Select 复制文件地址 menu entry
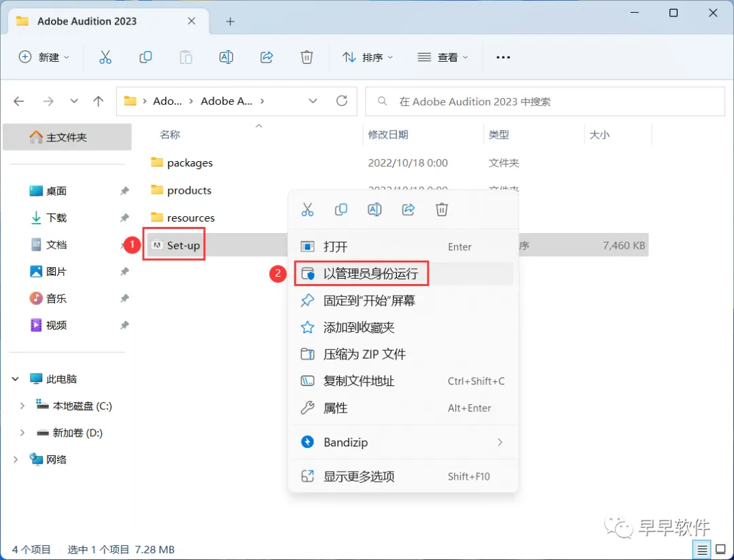734x560 pixels. (x=402, y=381)
